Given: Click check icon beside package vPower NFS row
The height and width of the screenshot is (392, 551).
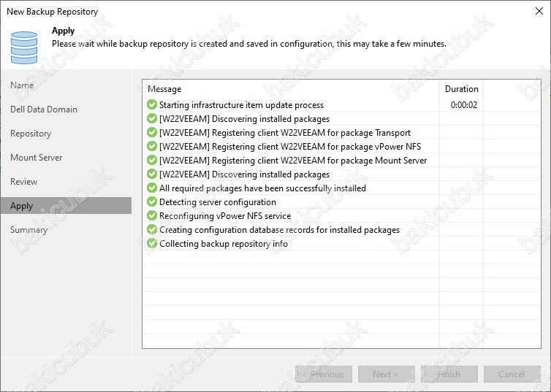Looking at the screenshot, I should (152, 146).
